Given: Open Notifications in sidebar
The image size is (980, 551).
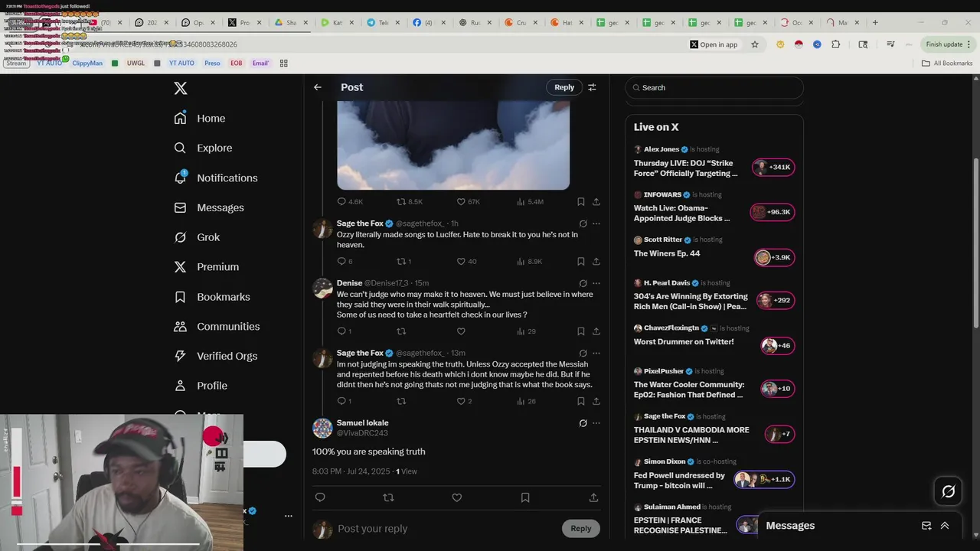Looking at the screenshot, I should [x=216, y=178].
